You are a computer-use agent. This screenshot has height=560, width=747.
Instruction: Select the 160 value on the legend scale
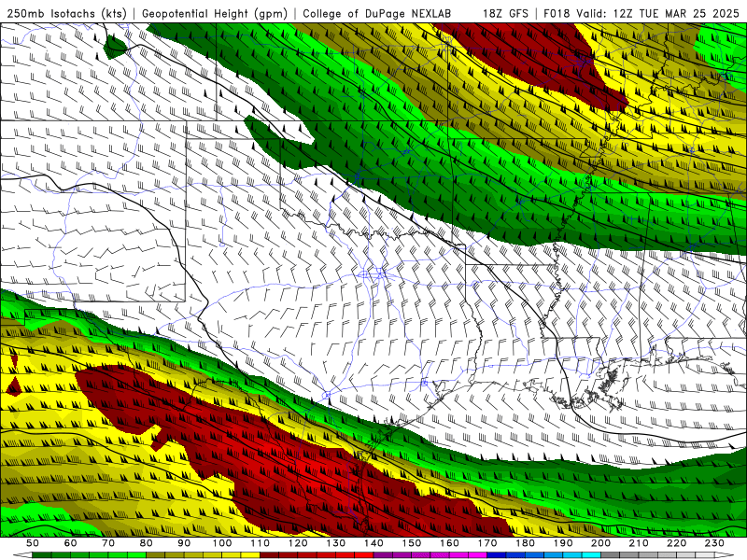click(449, 543)
